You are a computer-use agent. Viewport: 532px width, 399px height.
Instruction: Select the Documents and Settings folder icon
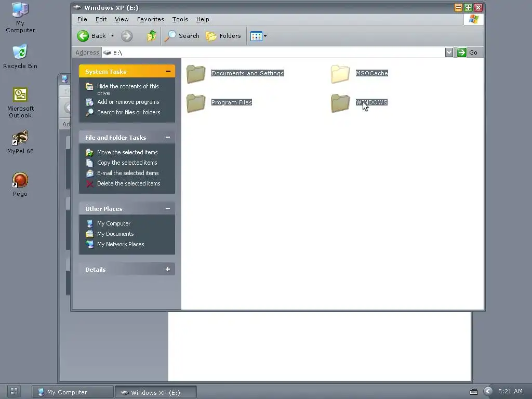pyautogui.click(x=196, y=74)
